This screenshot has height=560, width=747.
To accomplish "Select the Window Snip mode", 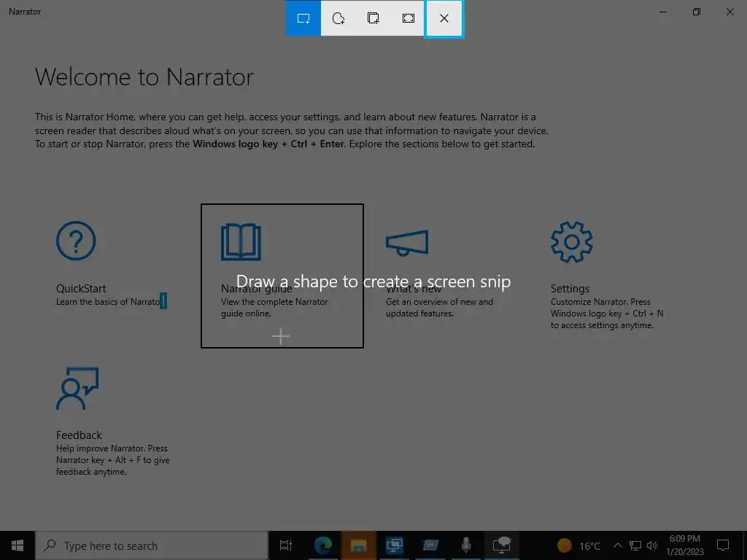I will coord(373,18).
